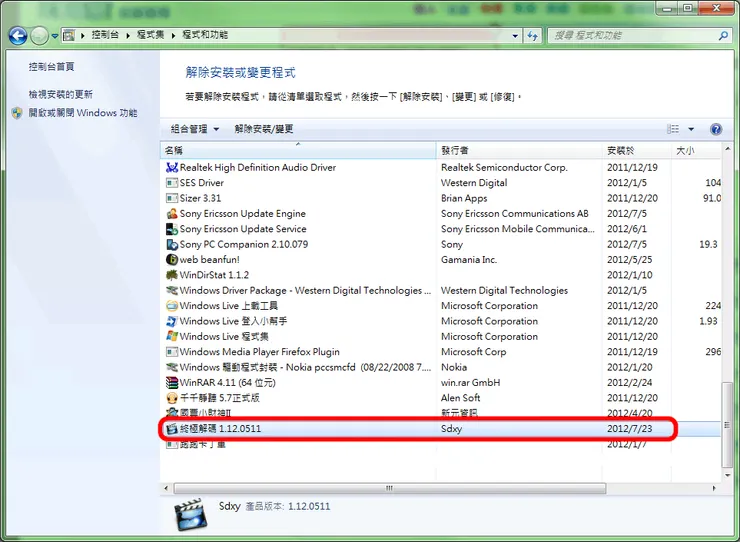740x542 pixels.
Task: Select the Sizer 3.31 row text
Action: [200, 198]
